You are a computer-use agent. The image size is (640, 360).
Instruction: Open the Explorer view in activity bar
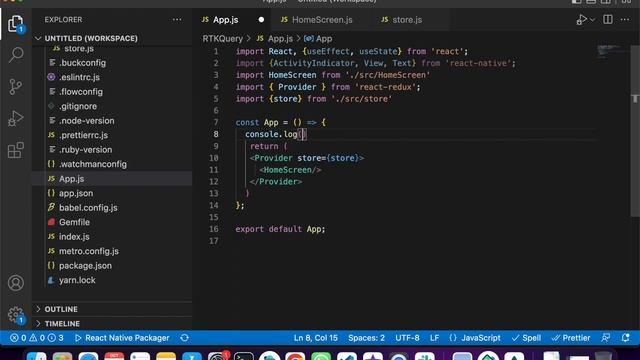[16, 24]
